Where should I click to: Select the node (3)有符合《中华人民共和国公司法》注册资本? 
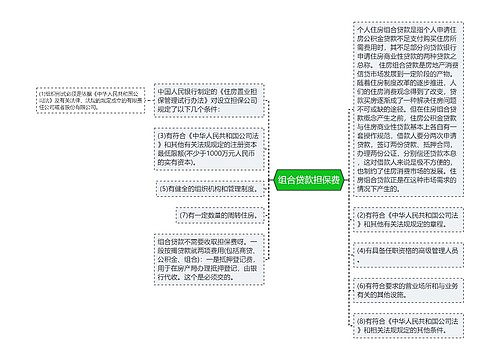(209, 149)
